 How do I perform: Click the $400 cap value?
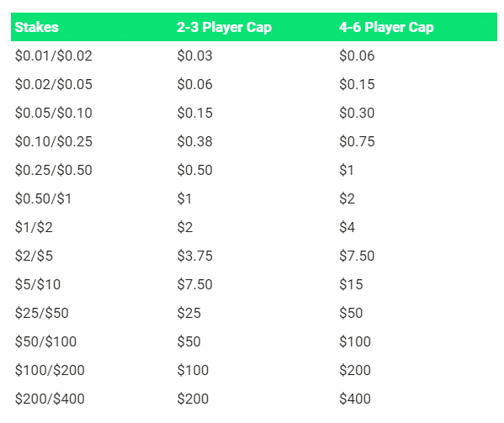click(x=355, y=399)
